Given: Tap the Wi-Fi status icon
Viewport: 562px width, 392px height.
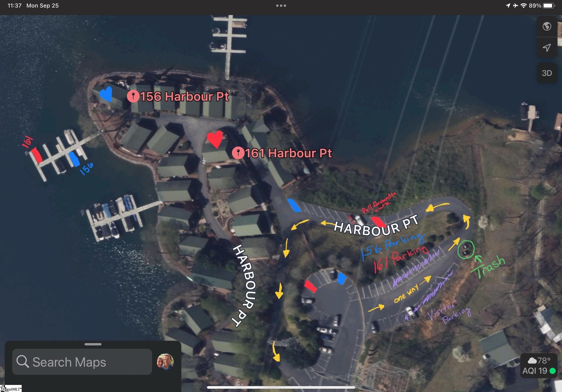Looking at the screenshot, I should click(523, 5).
